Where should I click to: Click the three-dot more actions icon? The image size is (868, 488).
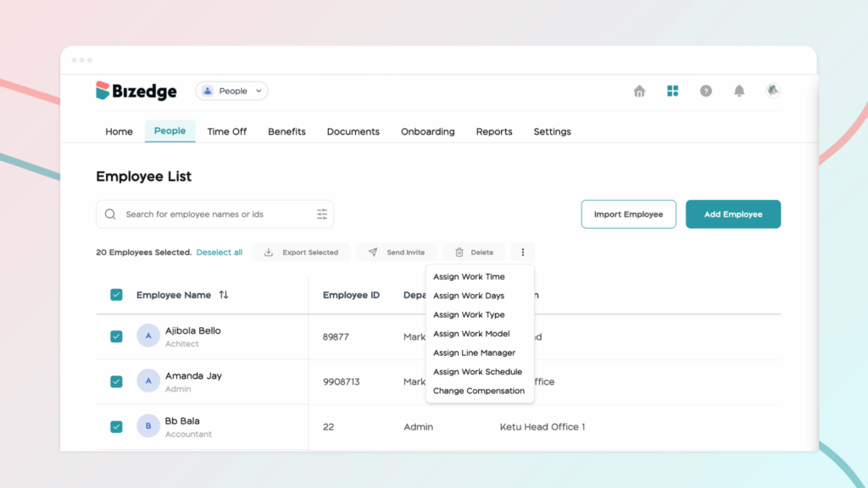(523, 252)
